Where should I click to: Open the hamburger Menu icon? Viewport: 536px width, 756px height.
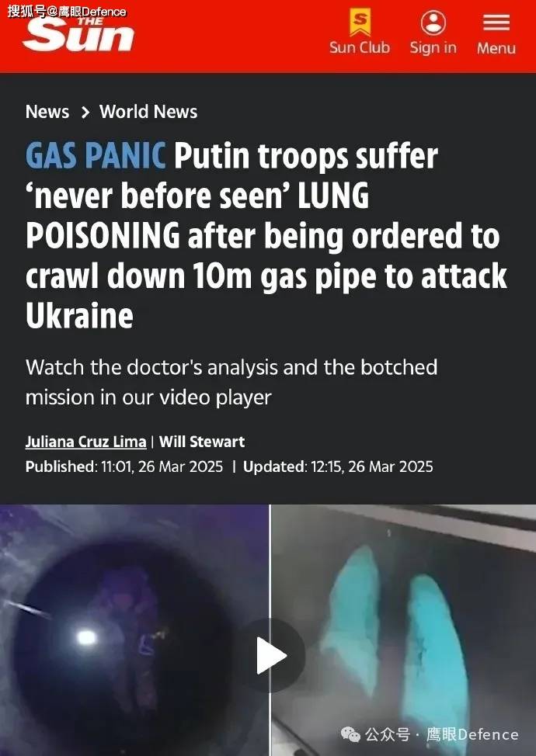(496, 23)
